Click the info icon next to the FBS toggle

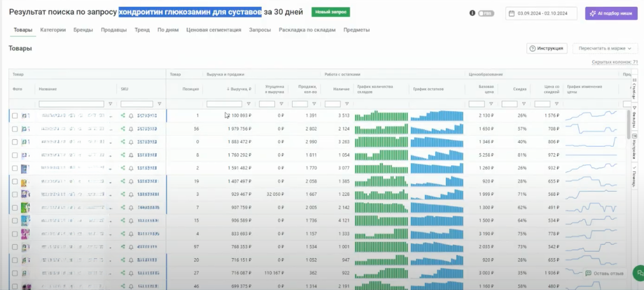[472, 13]
